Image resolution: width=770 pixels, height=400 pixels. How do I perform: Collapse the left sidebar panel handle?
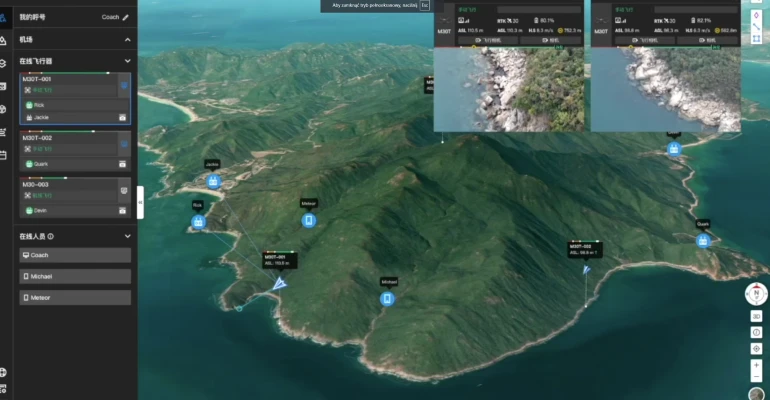point(140,202)
